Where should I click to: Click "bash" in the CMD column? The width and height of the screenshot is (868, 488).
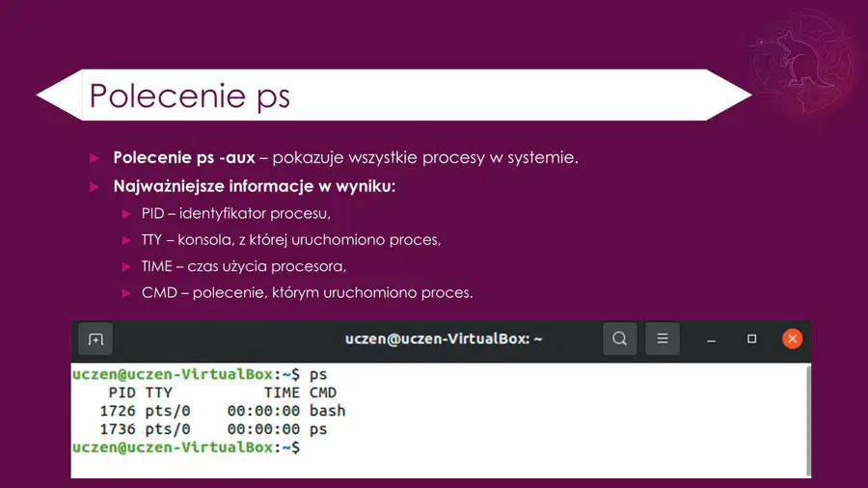(327, 411)
